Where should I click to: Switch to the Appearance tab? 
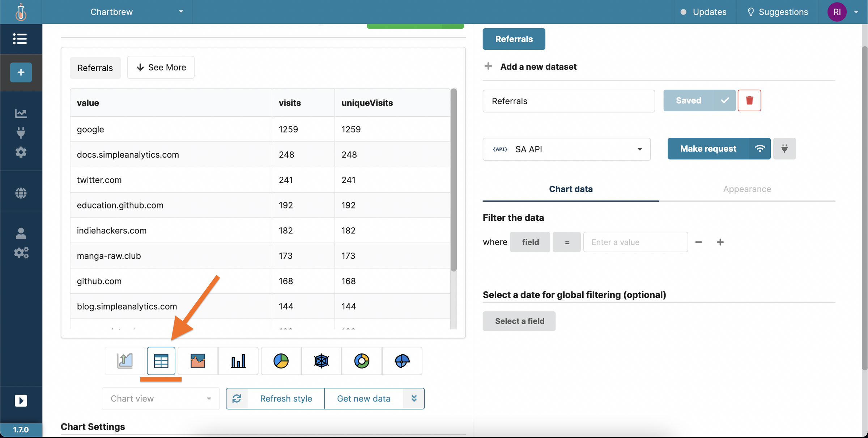click(746, 189)
